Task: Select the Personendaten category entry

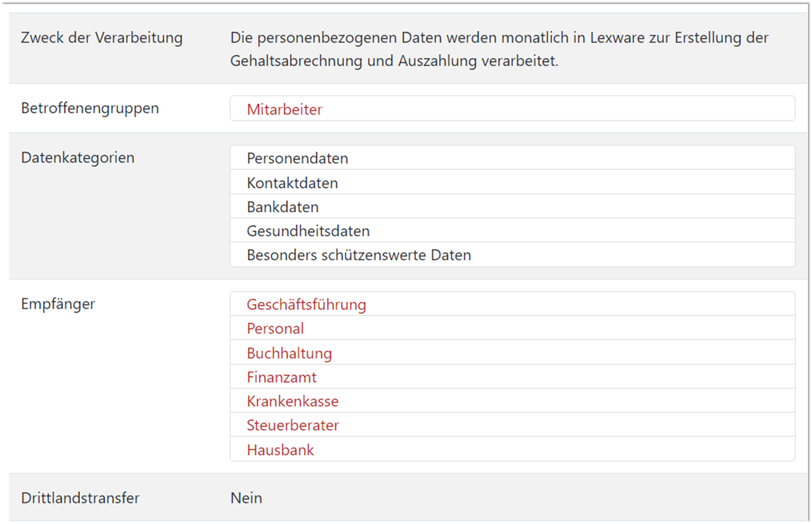Action: [x=298, y=158]
